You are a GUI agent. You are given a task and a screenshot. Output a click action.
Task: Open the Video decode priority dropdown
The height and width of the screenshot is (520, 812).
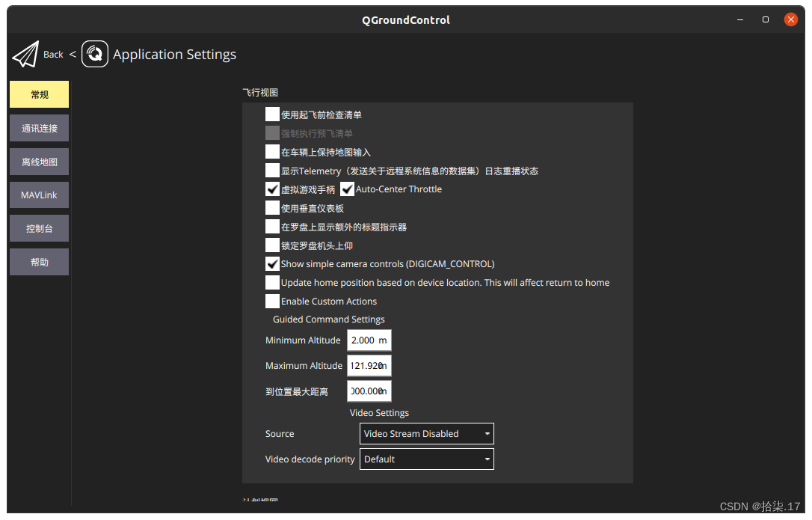[x=426, y=459]
